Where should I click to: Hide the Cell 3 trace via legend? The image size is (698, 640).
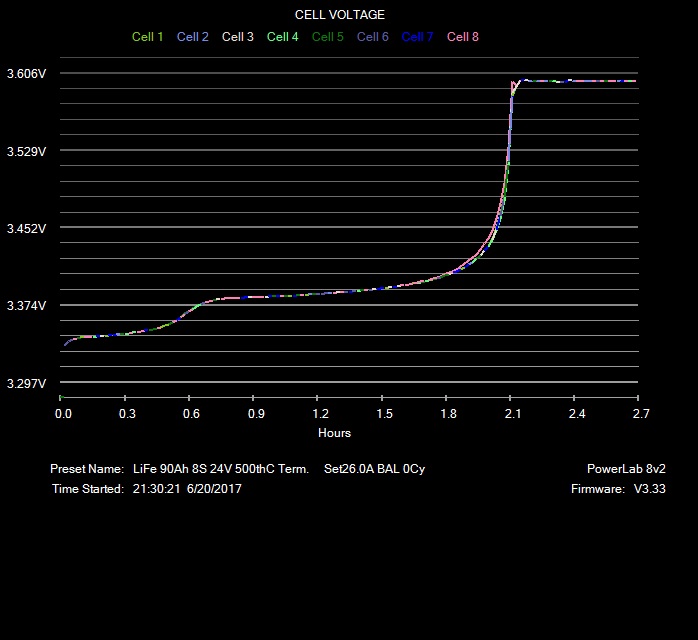[238, 37]
